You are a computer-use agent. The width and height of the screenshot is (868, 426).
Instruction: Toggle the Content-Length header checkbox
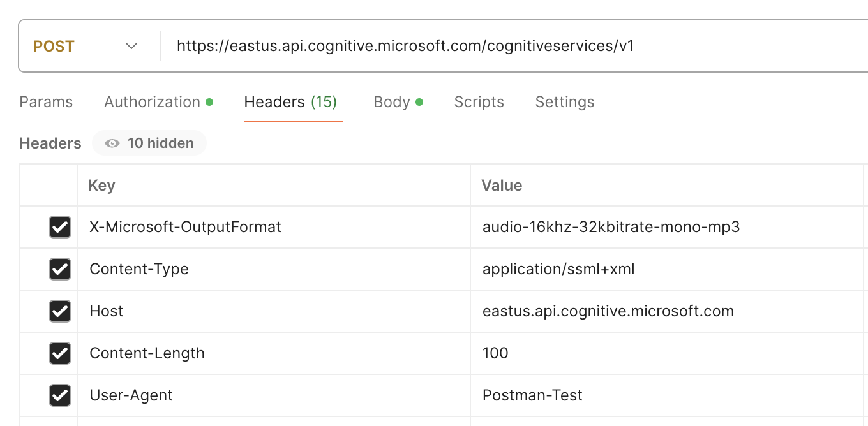[x=60, y=353]
